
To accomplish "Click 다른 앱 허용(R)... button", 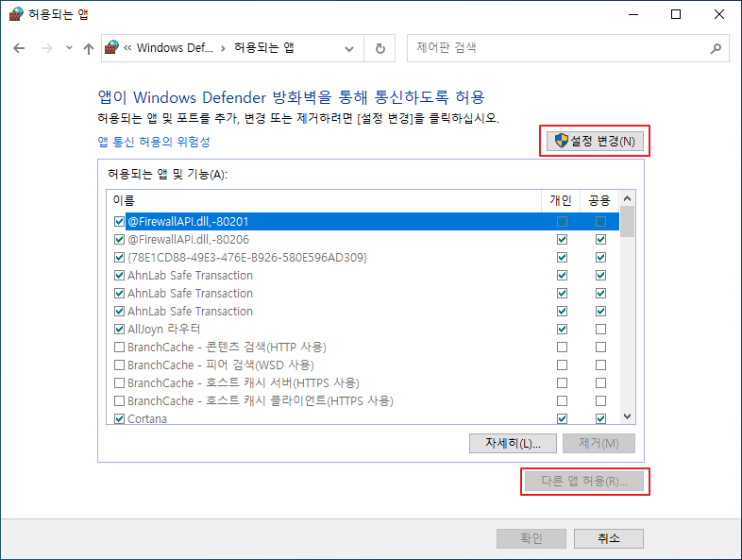I will point(584,482).
